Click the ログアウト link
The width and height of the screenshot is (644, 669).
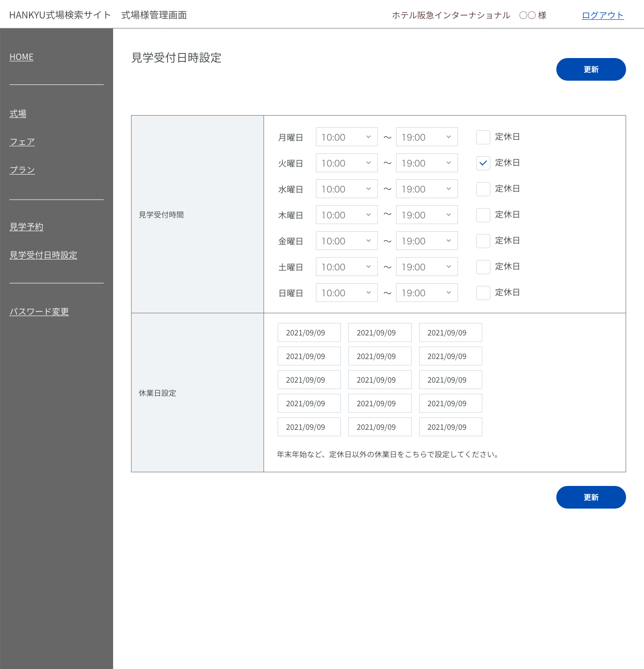tap(603, 15)
